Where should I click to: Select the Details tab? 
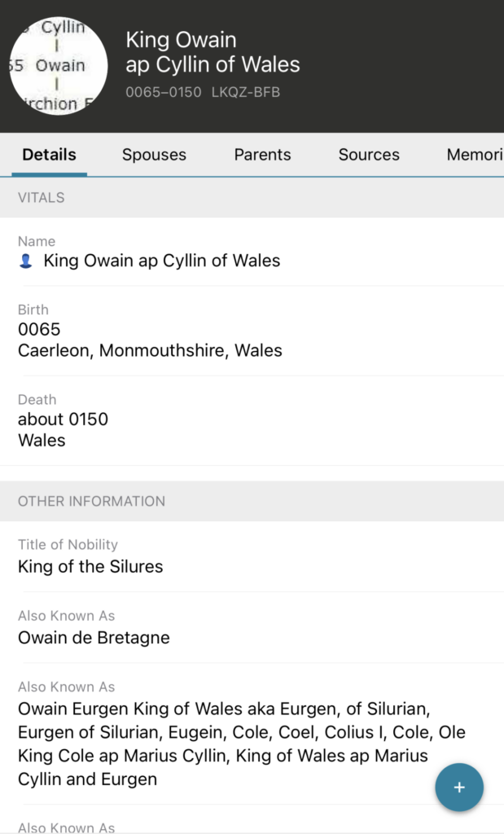pyautogui.click(x=49, y=155)
